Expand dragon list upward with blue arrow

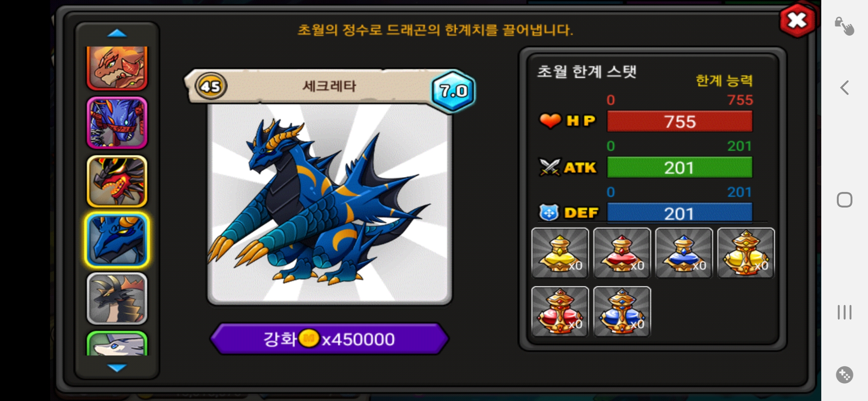pos(117,33)
